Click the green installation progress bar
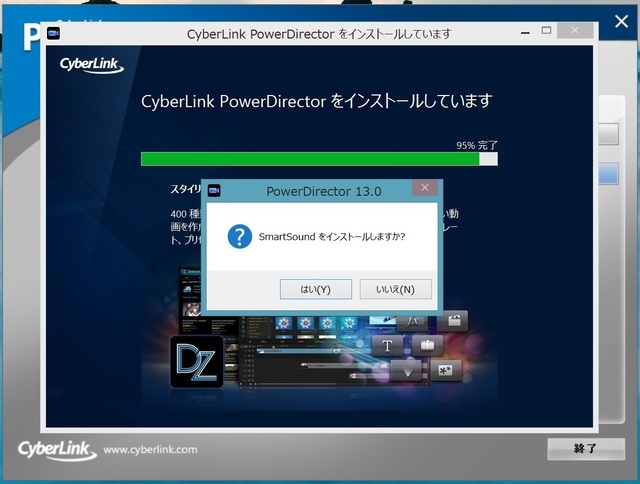The height and width of the screenshot is (484, 640). [319, 159]
